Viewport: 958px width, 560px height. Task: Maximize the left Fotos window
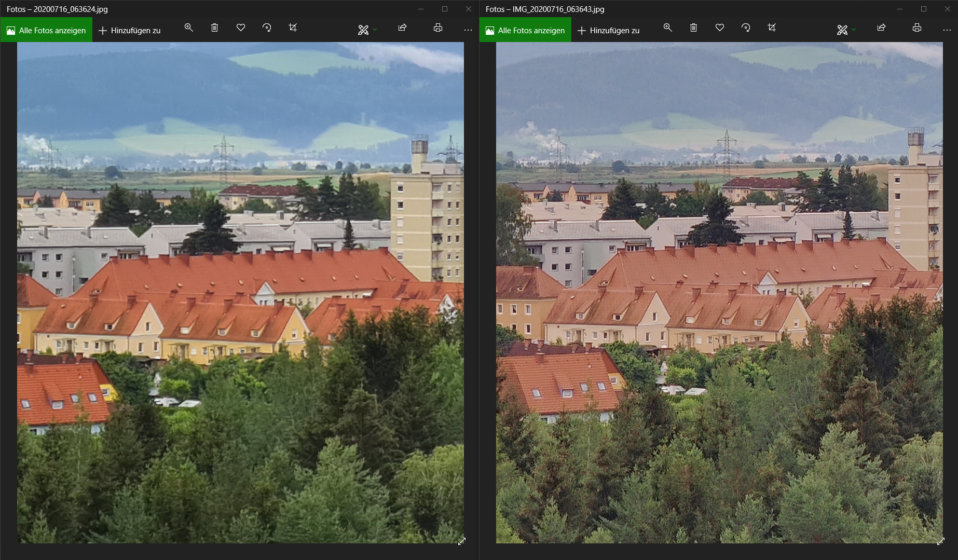(445, 9)
